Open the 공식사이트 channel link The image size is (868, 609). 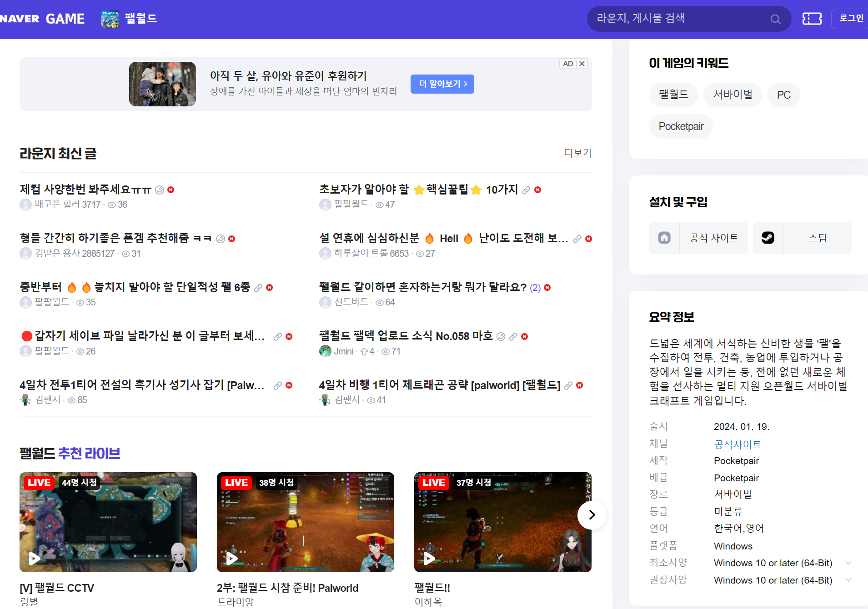pyautogui.click(x=738, y=444)
